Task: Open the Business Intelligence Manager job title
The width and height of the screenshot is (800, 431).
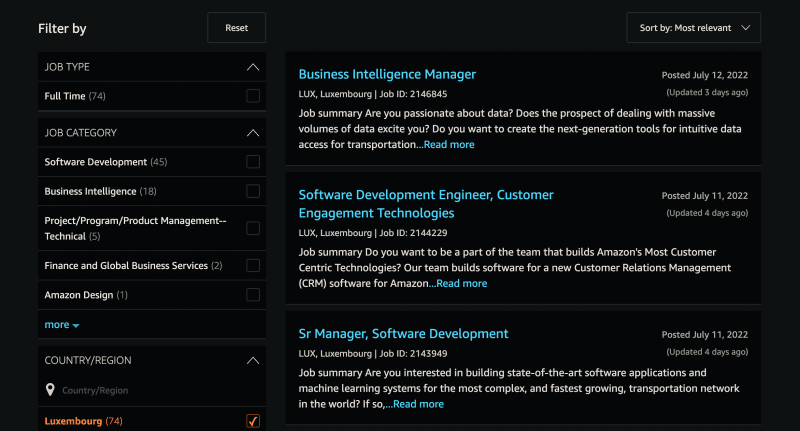Action: tap(387, 74)
